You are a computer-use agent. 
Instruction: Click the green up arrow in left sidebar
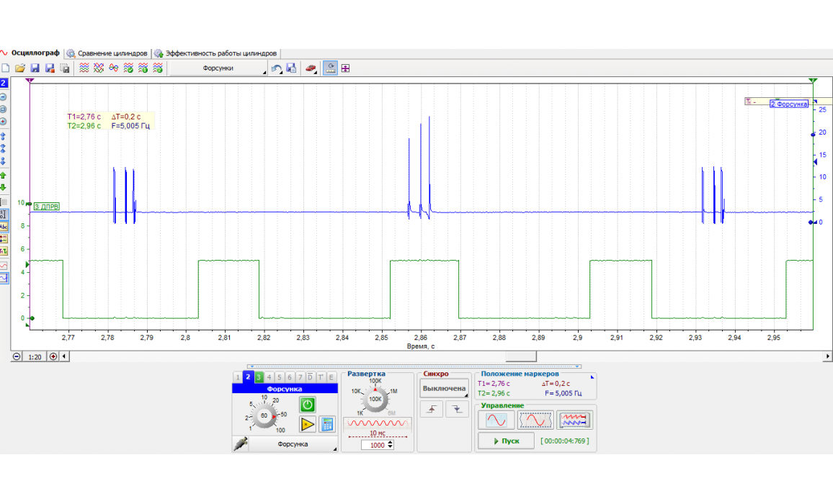[x=4, y=175]
